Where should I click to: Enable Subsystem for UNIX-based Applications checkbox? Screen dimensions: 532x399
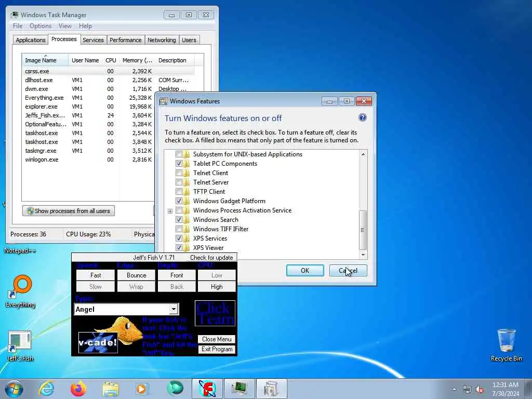pyautogui.click(x=179, y=154)
